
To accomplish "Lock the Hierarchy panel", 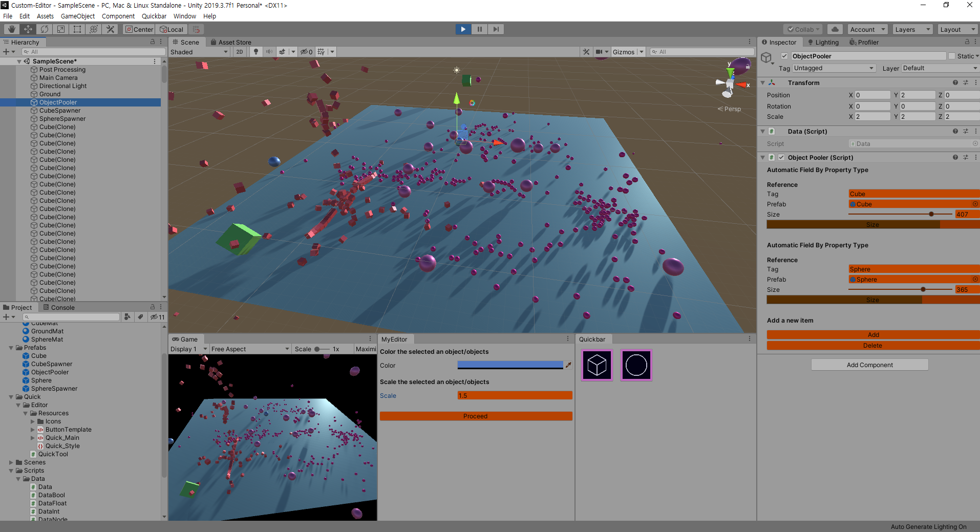I will [152, 42].
